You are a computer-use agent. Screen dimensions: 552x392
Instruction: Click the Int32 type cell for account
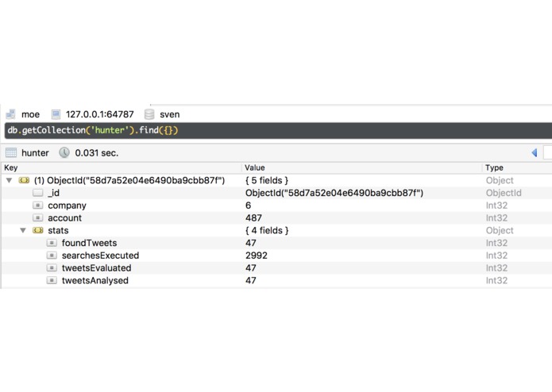[496, 218]
